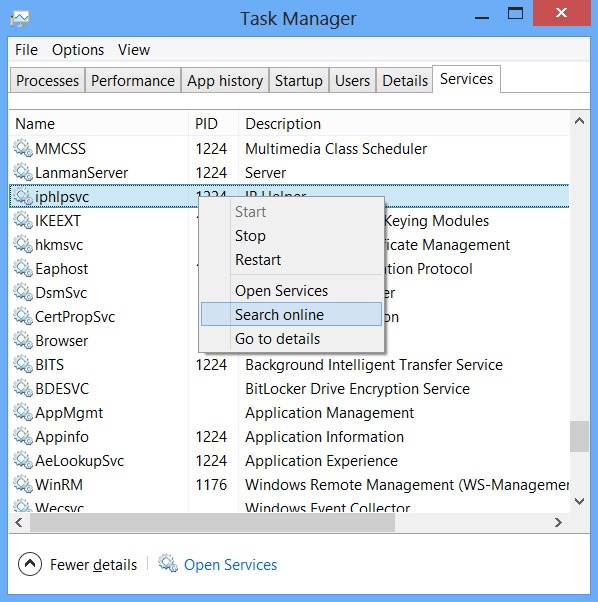Click PID 1176 in the WinRM row
Screen dimensions: 598x602
pos(211,485)
